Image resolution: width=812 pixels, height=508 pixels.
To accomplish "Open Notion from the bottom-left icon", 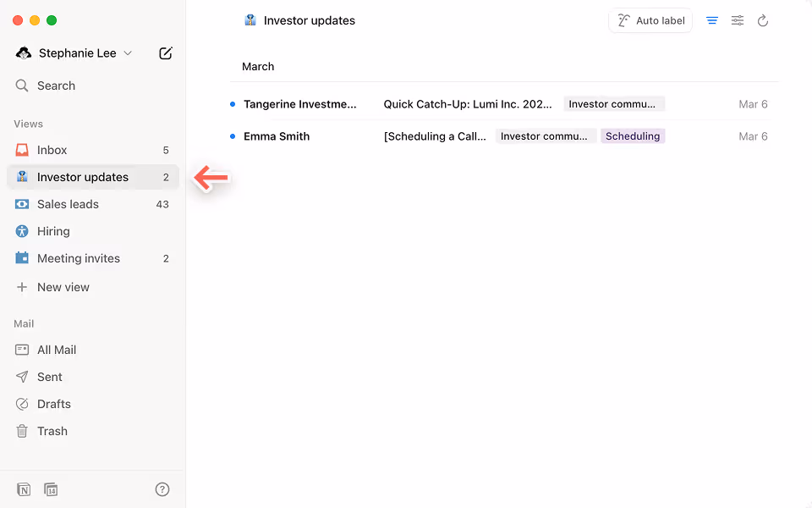I will click(x=24, y=489).
